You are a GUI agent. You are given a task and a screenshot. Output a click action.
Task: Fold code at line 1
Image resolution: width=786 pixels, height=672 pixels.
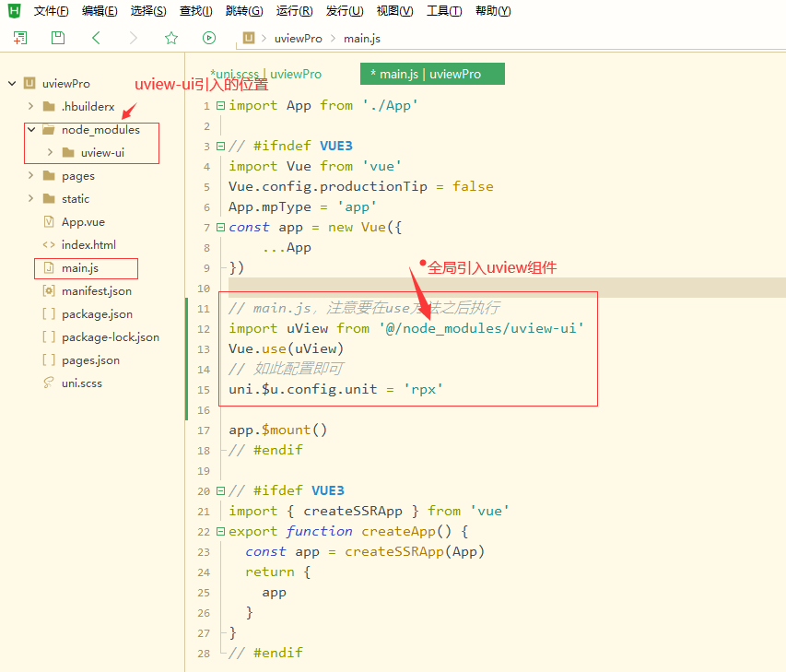[x=220, y=105]
